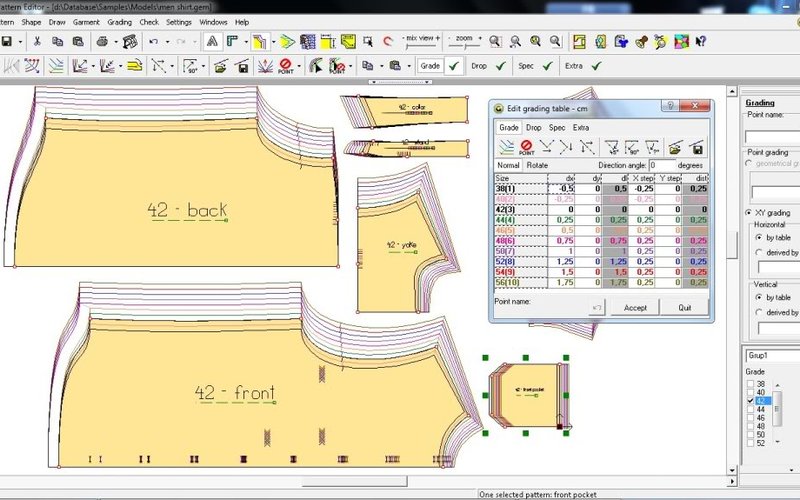The width and height of the screenshot is (800, 500).
Task: Select the text 'A' tool icon
Action: click(212, 42)
